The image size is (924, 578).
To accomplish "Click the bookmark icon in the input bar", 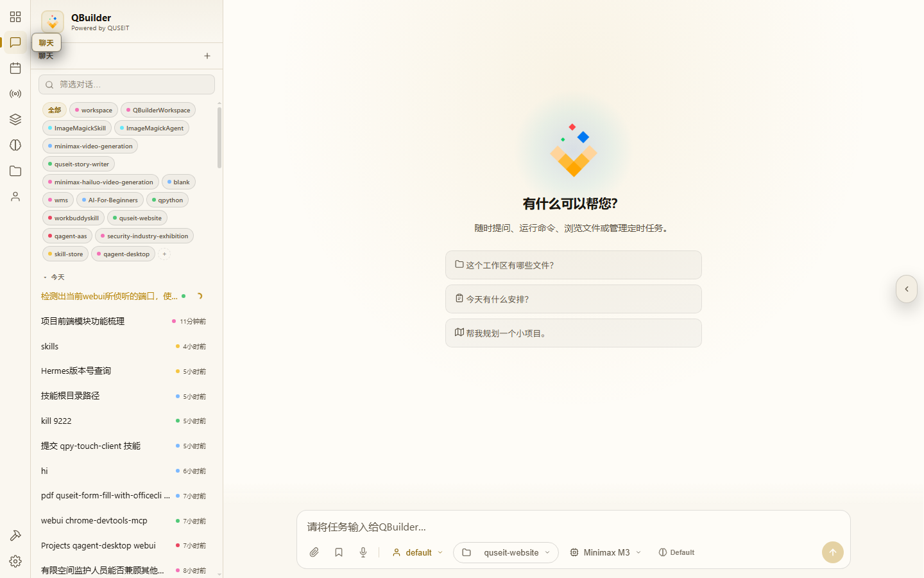I will pos(339,552).
